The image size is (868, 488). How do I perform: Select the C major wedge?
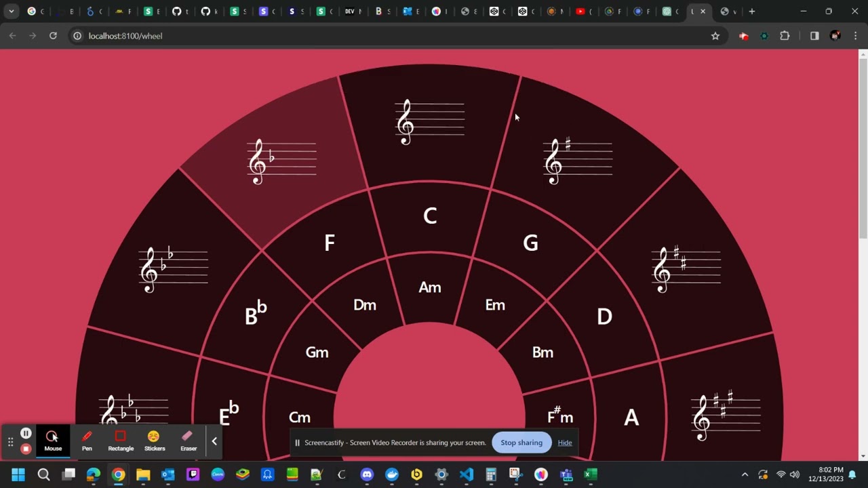click(x=430, y=216)
